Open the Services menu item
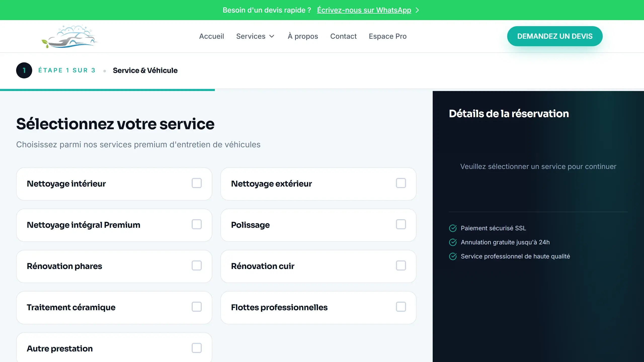Viewport: 644px width, 362px height. click(255, 36)
